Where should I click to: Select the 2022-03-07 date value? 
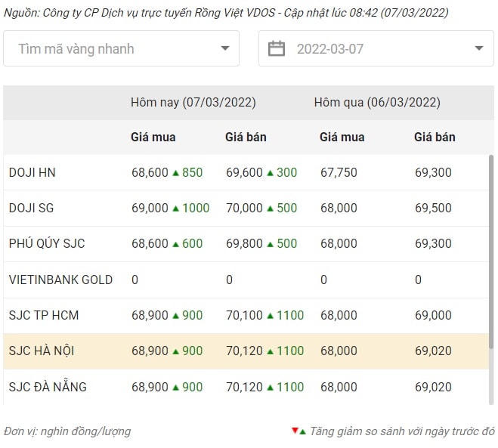click(x=330, y=49)
